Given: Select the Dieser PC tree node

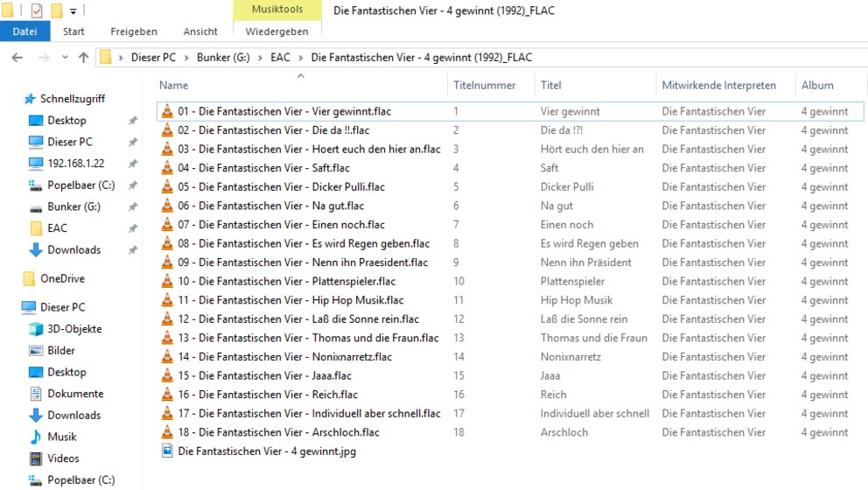Looking at the screenshot, I should click(62, 307).
